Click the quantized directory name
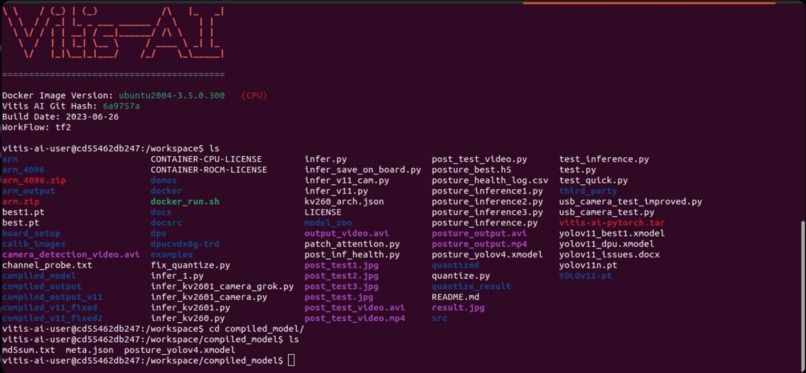The width and height of the screenshot is (806, 373). [455, 265]
